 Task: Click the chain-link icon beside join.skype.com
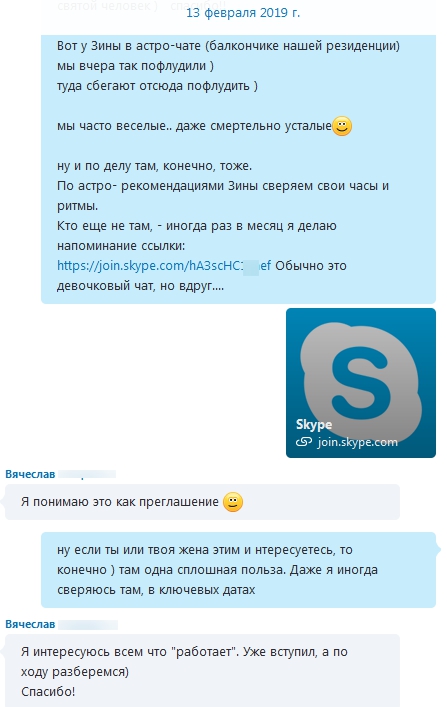point(304,442)
